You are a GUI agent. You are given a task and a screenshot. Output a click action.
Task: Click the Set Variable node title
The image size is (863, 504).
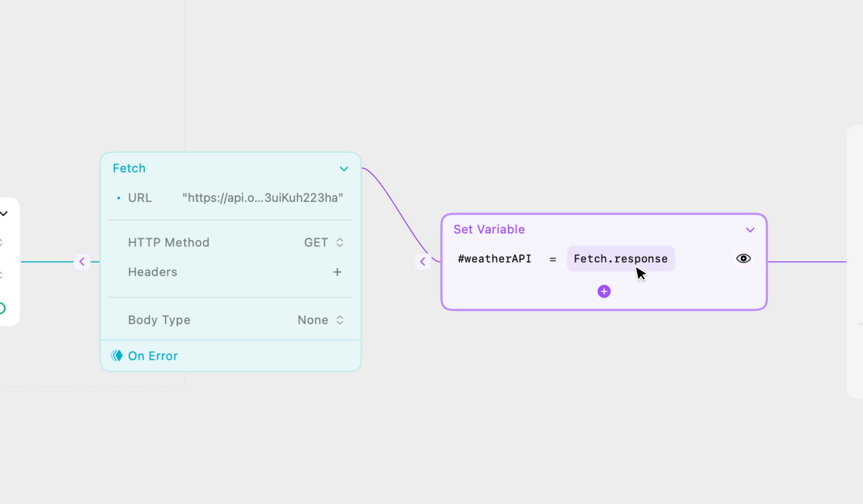point(489,229)
